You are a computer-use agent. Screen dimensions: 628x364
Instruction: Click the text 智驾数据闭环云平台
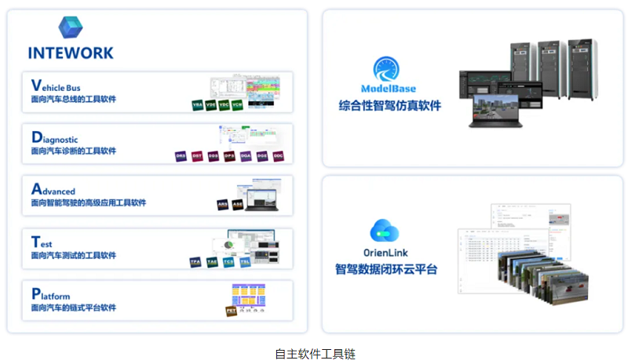pos(386,269)
